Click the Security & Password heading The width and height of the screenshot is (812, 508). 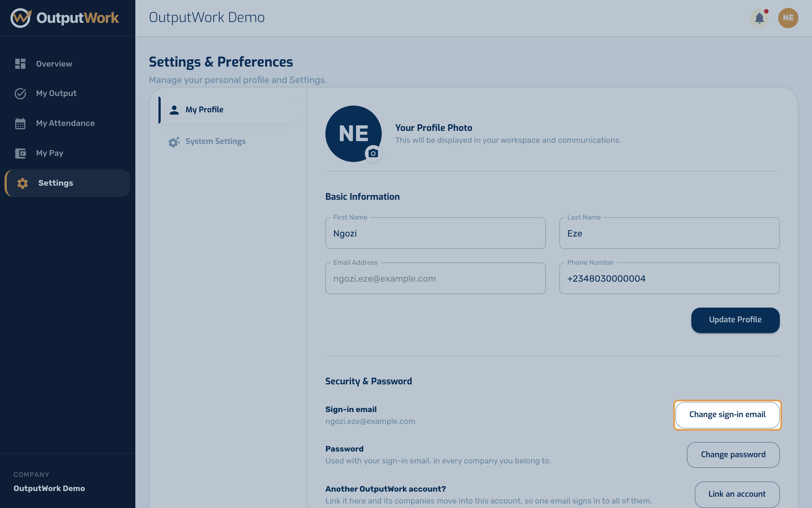point(369,381)
